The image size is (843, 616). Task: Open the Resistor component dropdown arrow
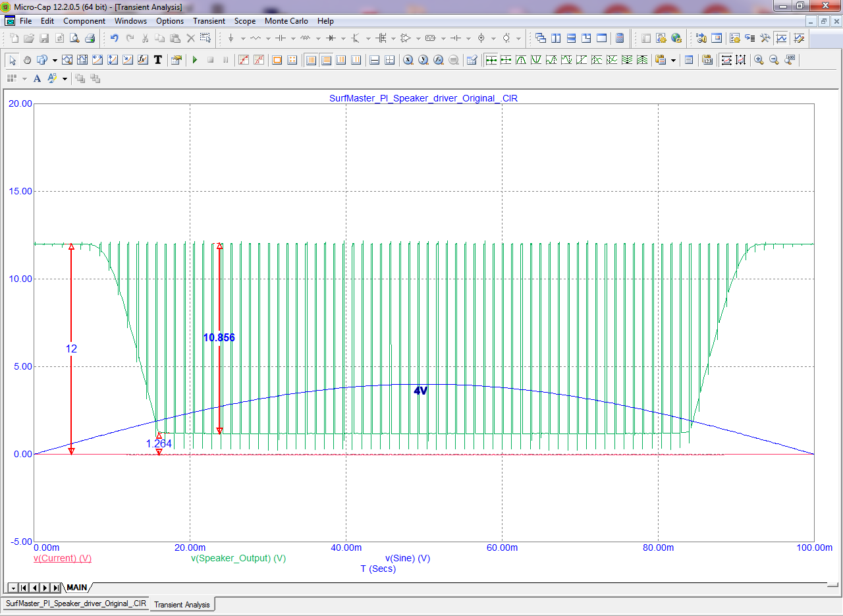[268, 38]
